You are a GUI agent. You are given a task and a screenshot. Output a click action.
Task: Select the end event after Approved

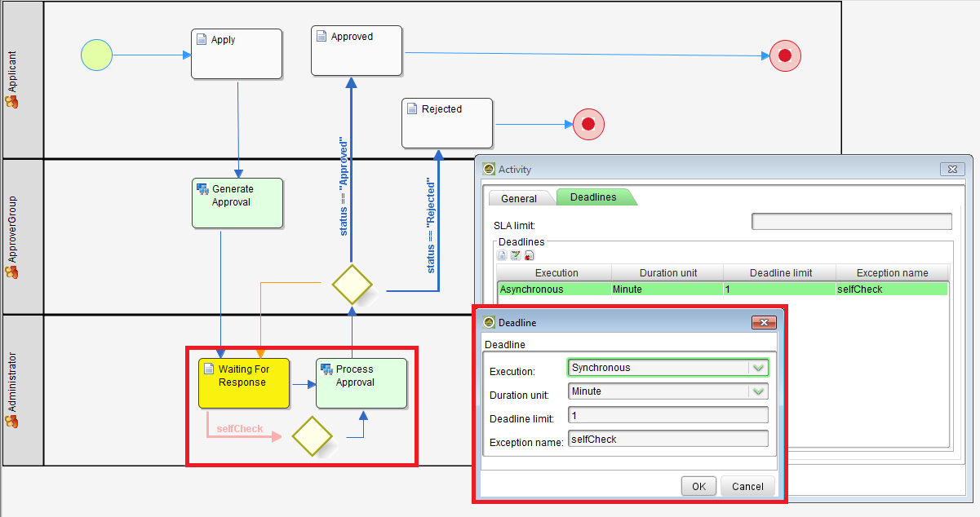[785, 55]
